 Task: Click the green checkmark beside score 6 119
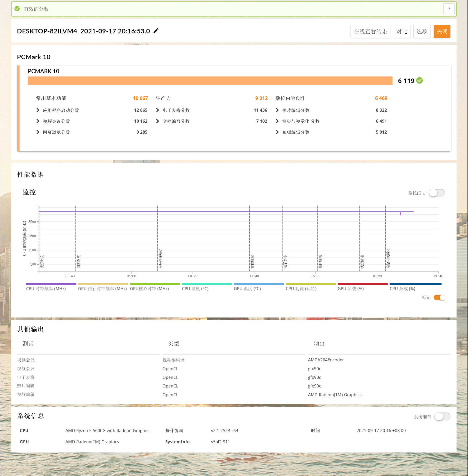pos(419,80)
